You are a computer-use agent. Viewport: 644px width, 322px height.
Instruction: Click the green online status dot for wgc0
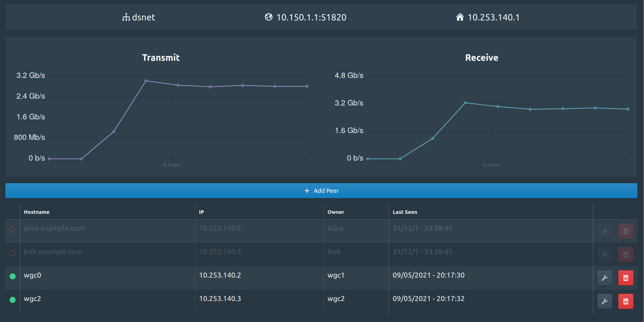(13, 276)
